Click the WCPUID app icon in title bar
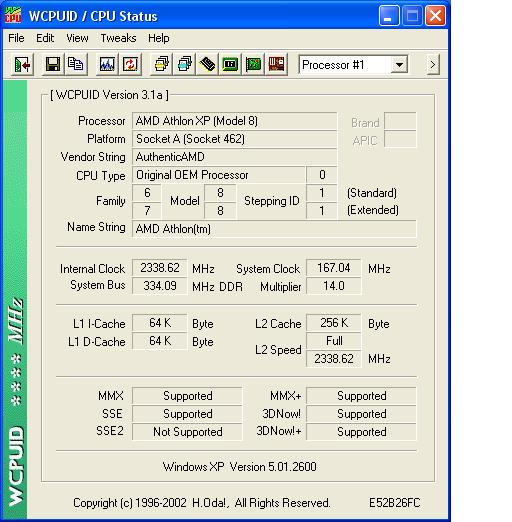Image resolution: width=512 pixels, height=522 pixels. point(13,16)
